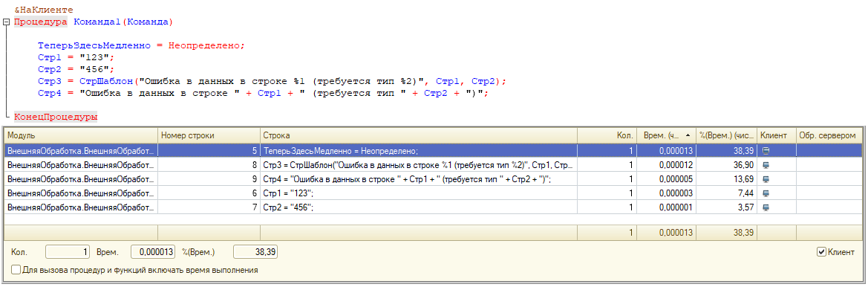Uncheck the Клиент checkbox
Image resolution: width=868 pixels, height=287 pixels.
[821, 252]
